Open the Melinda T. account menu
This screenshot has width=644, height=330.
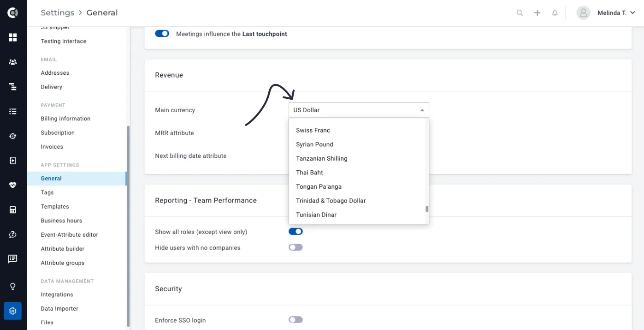coord(616,13)
